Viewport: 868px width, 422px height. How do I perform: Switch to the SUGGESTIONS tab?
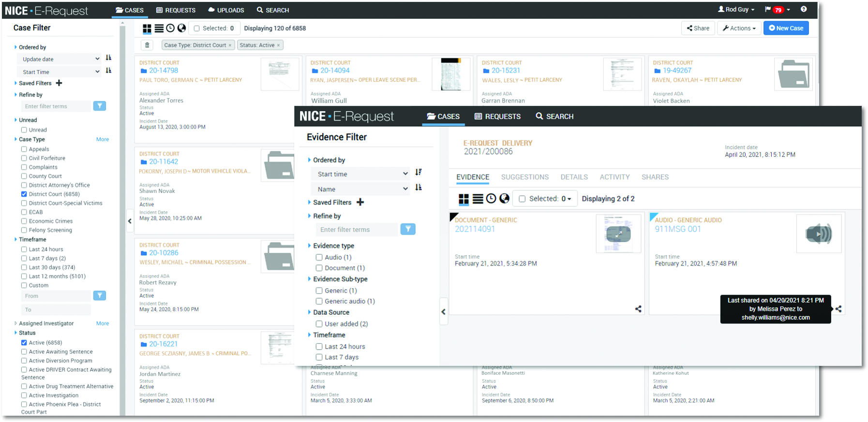[524, 177]
